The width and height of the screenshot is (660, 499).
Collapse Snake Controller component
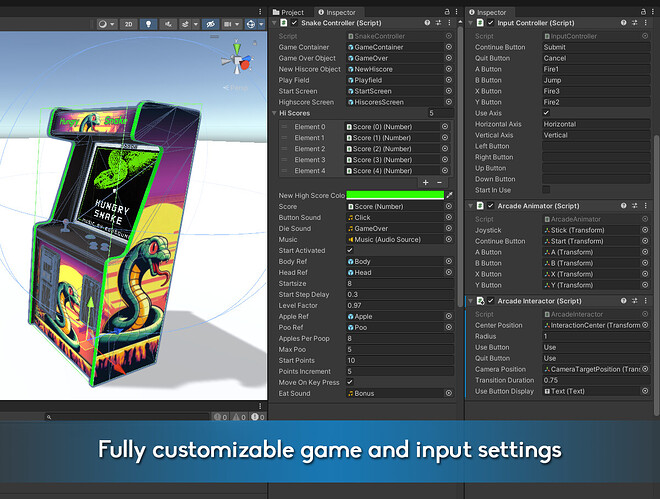pyautogui.click(x=274, y=23)
